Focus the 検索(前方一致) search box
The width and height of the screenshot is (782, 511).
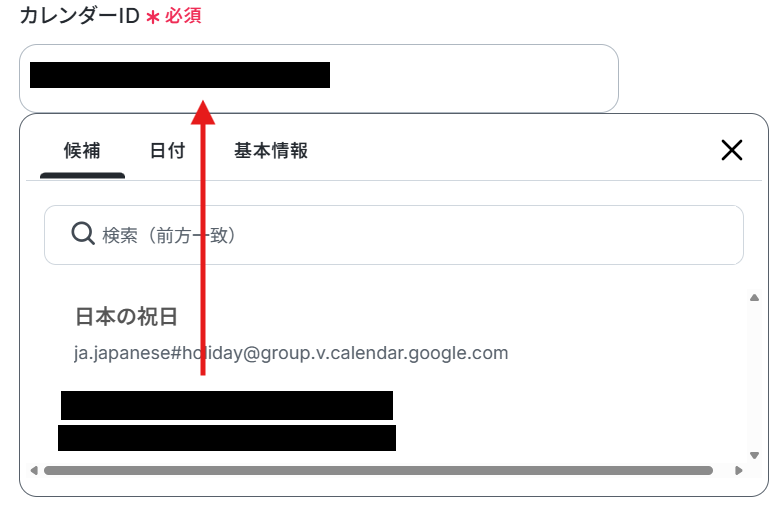(394, 235)
